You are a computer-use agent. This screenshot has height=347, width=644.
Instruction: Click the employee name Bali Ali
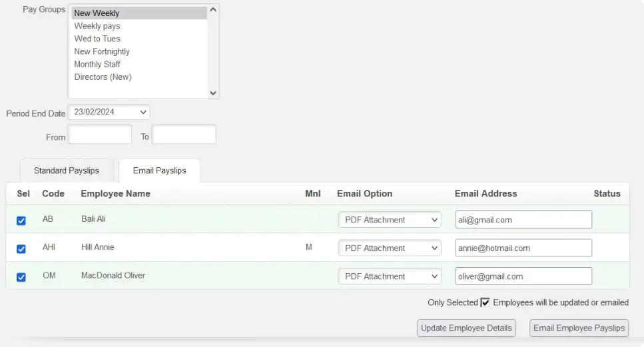coord(93,219)
